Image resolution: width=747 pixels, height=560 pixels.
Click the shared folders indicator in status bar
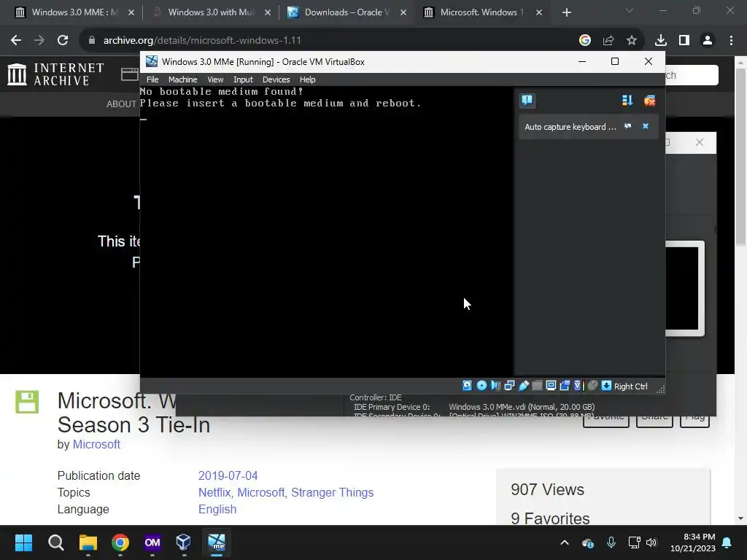[x=537, y=386]
